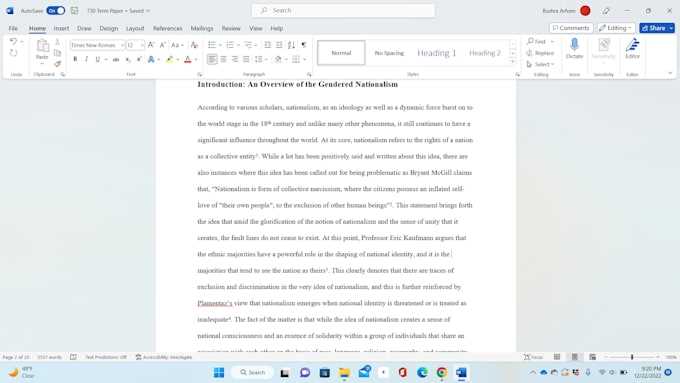This screenshot has width=680, height=383.
Task: Center-align the paragraph text
Action: pos(223,59)
